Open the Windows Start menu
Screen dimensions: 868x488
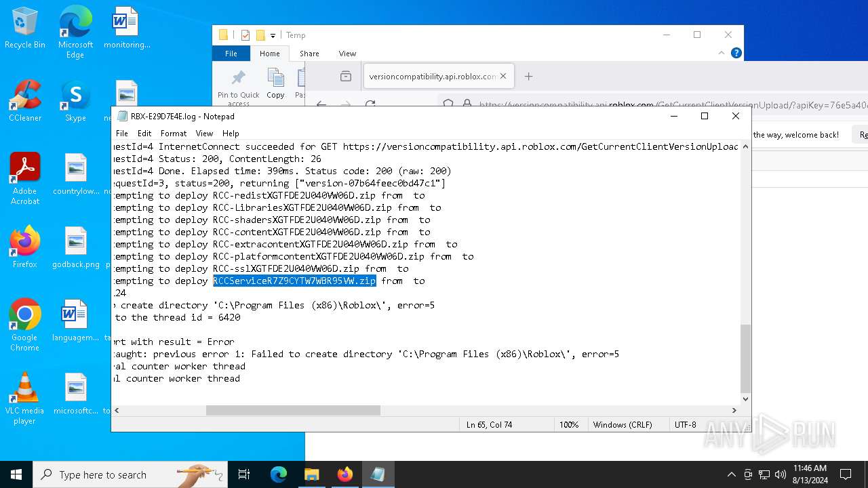pyautogui.click(x=16, y=474)
